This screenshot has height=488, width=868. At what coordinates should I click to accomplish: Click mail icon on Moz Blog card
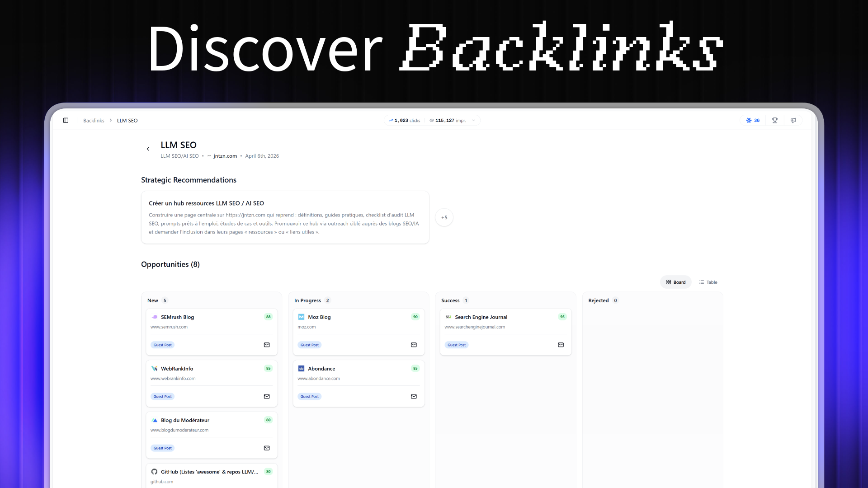tap(414, 345)
